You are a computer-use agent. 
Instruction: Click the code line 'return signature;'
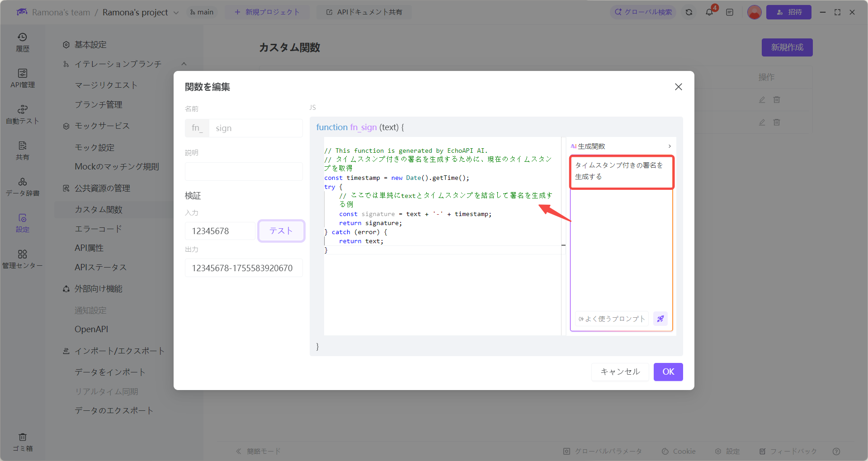click(x=370, y=223)
